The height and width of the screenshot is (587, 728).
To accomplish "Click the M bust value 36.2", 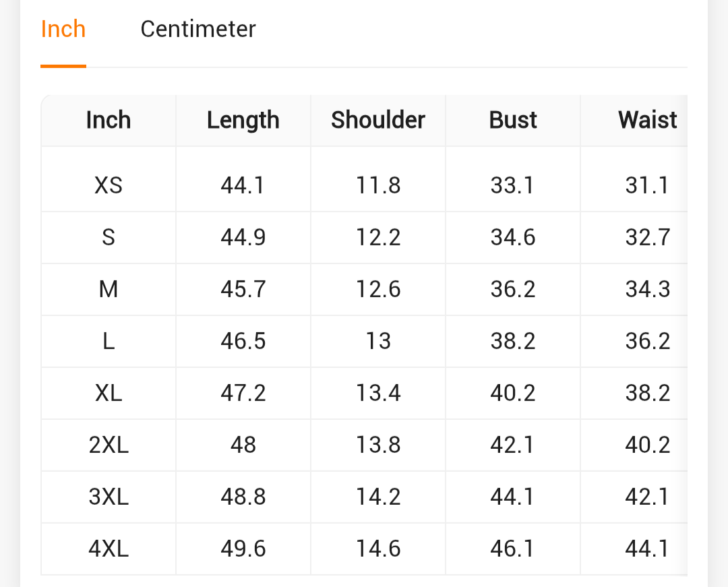I will (513, 289).
